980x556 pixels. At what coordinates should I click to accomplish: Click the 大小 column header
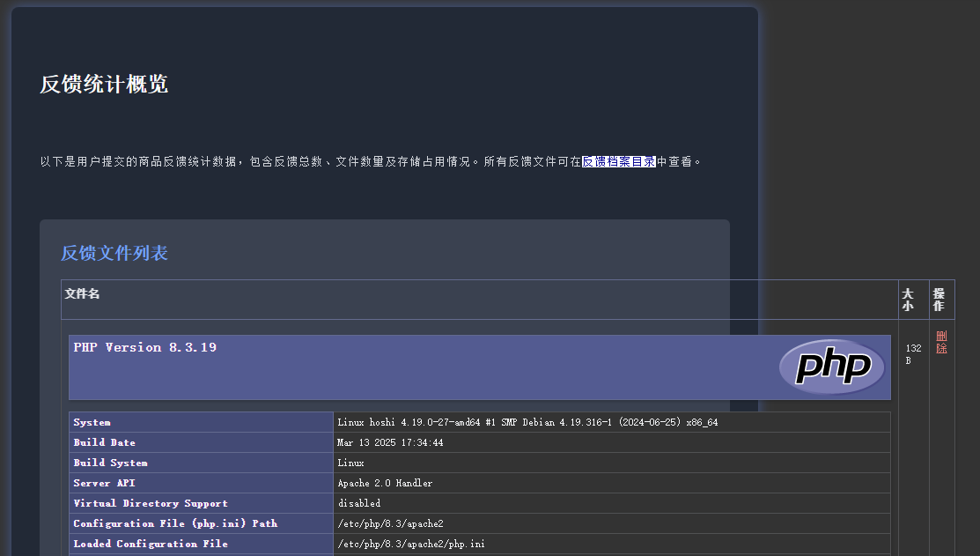tap(908, 300)
